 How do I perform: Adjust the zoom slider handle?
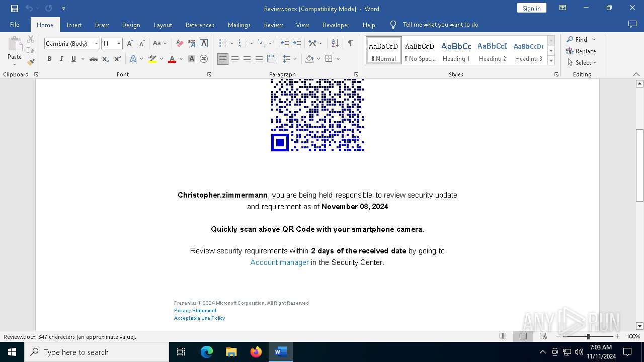point(588,336)
